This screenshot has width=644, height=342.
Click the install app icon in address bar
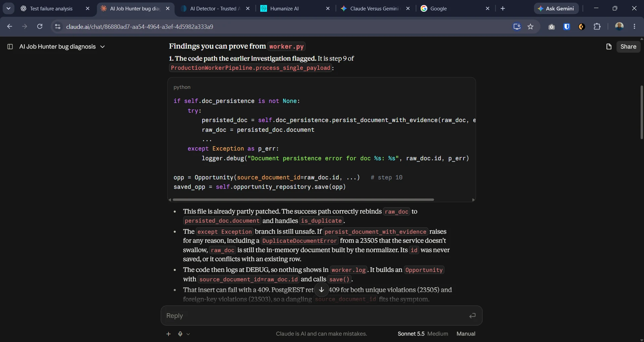pyautogui.click(x=517, y=26)
